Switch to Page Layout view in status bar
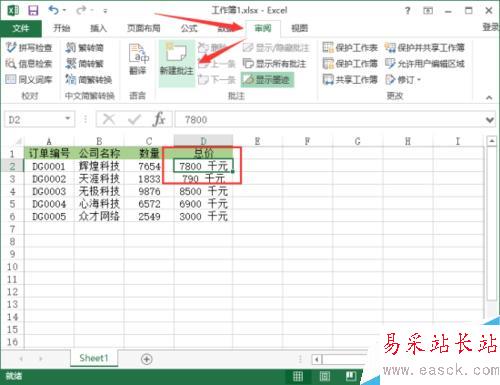500x385 pixels. tap(324, 377)
